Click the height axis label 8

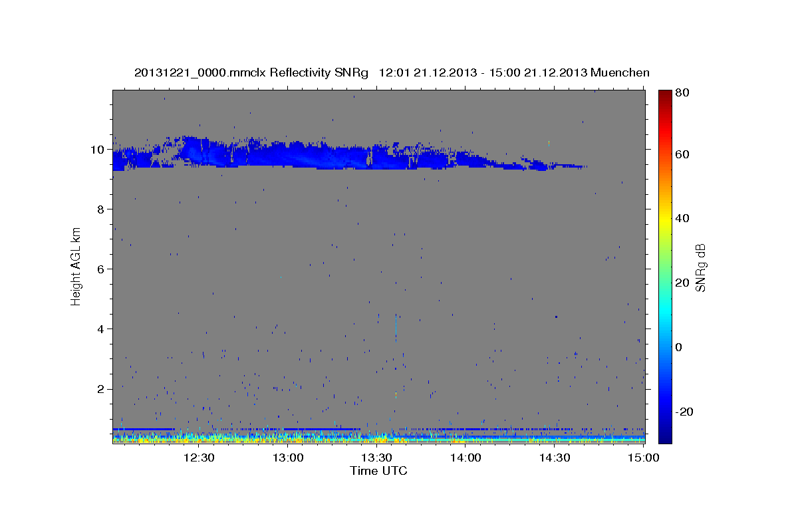pos(101,209)
